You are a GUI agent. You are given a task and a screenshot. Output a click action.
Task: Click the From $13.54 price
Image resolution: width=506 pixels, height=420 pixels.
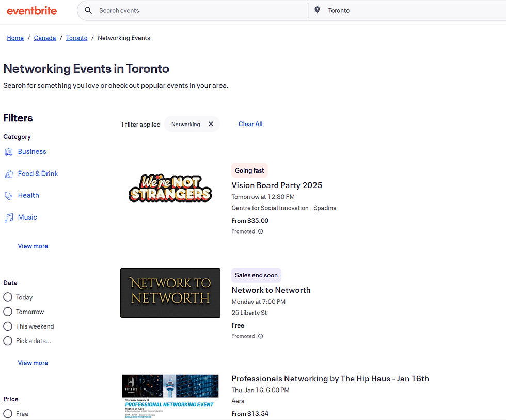click(250, 414)
